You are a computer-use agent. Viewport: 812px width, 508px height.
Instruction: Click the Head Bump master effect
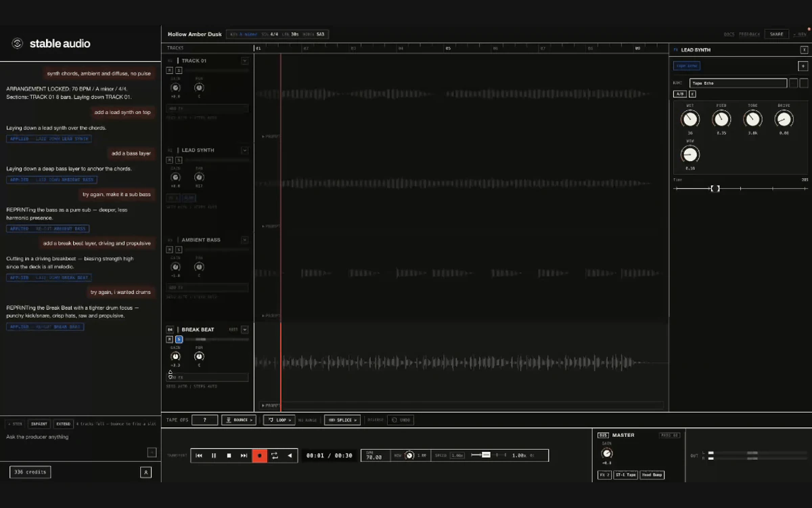click(x=652, y=475)
